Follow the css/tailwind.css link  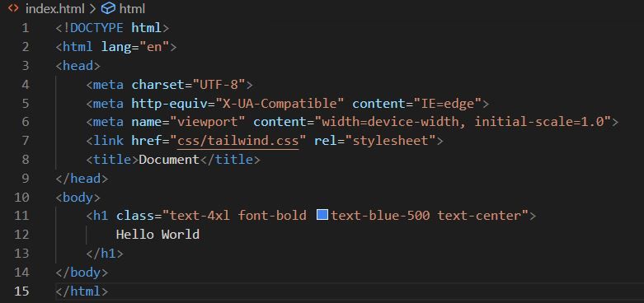237,141
